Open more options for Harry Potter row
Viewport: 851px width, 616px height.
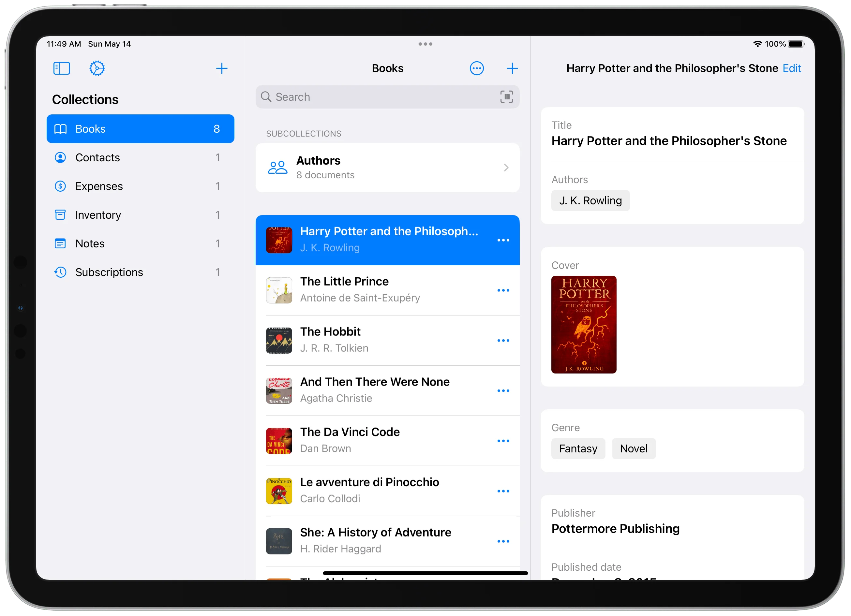click(503, 240)
